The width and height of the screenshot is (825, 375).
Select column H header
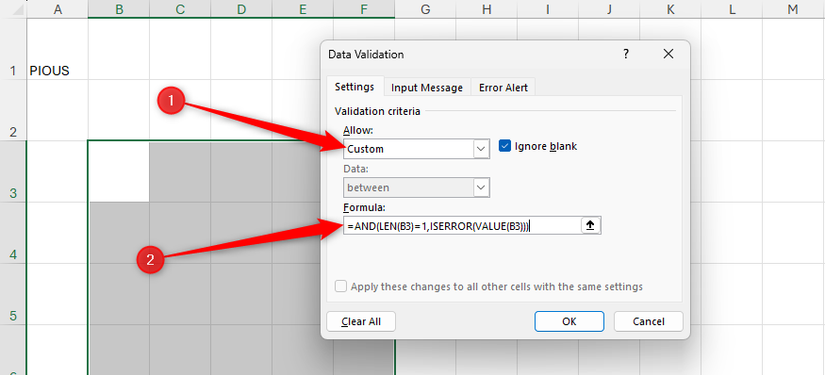487,9
